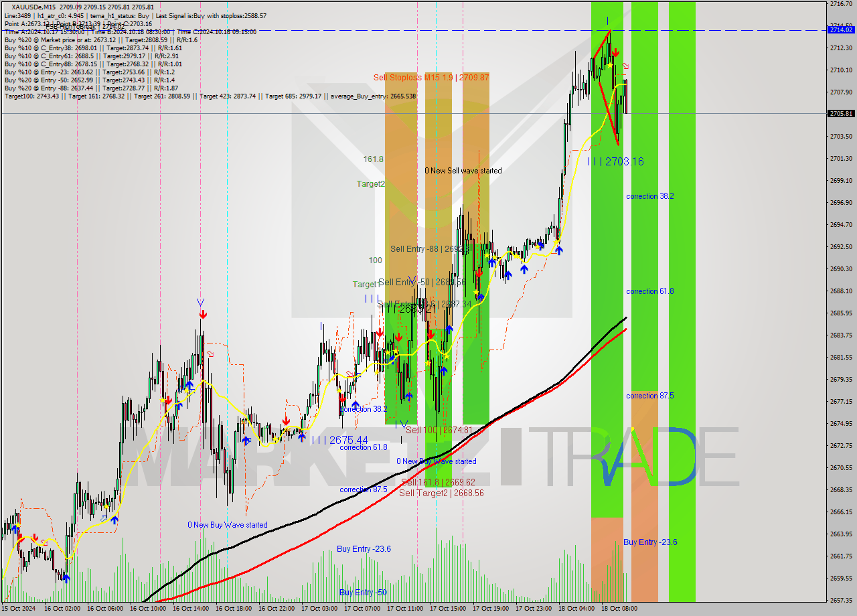Click 'Sell Stoploss M15 1.9 | 2709.87' label
The image size is (857, 616).
pos(431,78)
